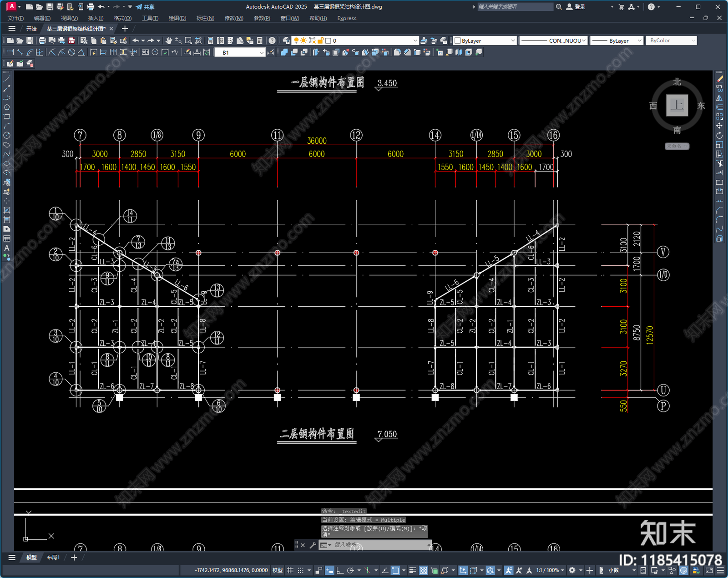Click the QuickCalc calculator icon
Viewport: 728px width, 578px height.
point(260,41)
